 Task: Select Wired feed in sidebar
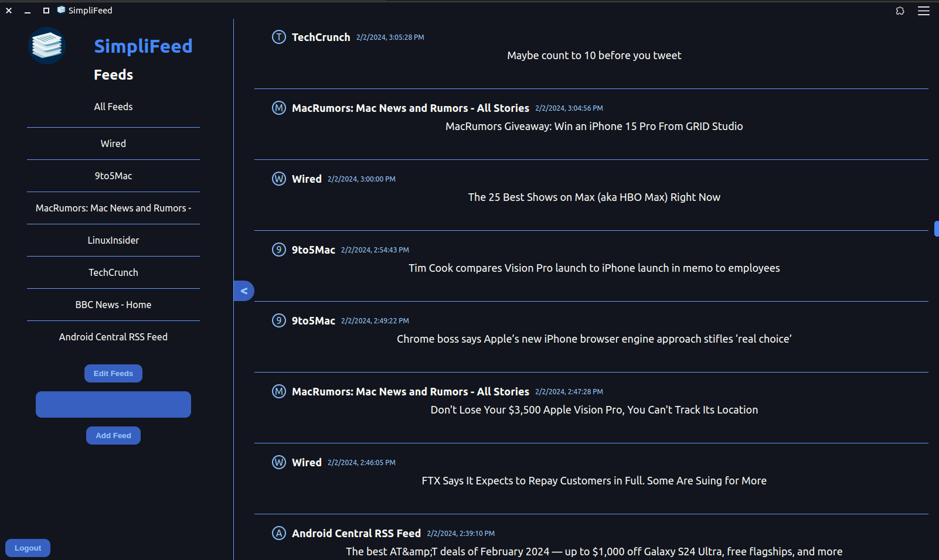click(113, 144)
